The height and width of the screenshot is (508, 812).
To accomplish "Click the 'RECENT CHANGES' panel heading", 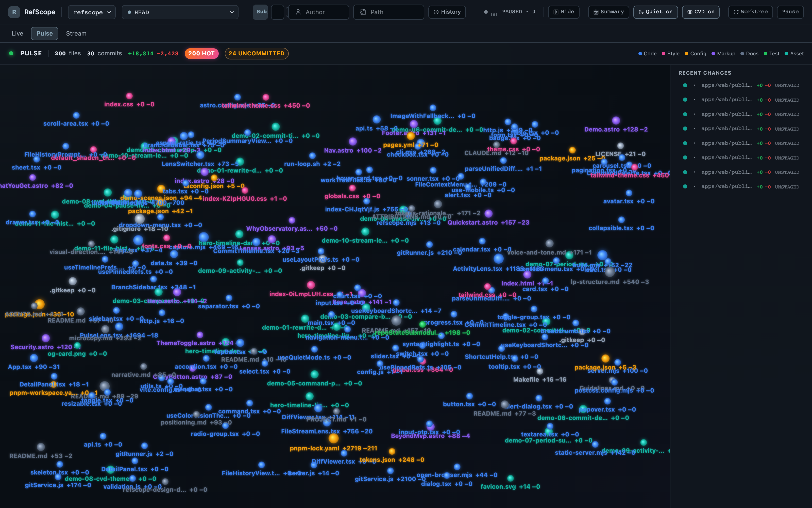I will tap(705, 73).
